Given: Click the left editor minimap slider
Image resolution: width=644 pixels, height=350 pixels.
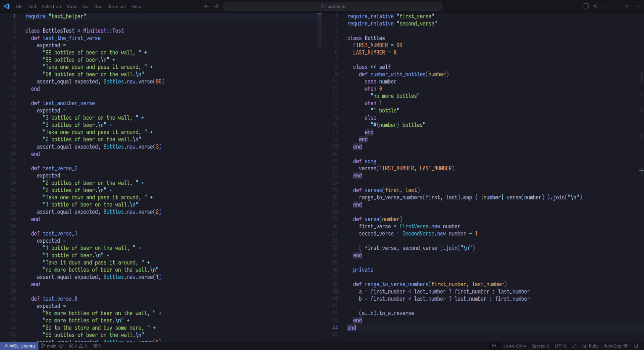Looking at the screenshot, I should (x=319, y=30).
